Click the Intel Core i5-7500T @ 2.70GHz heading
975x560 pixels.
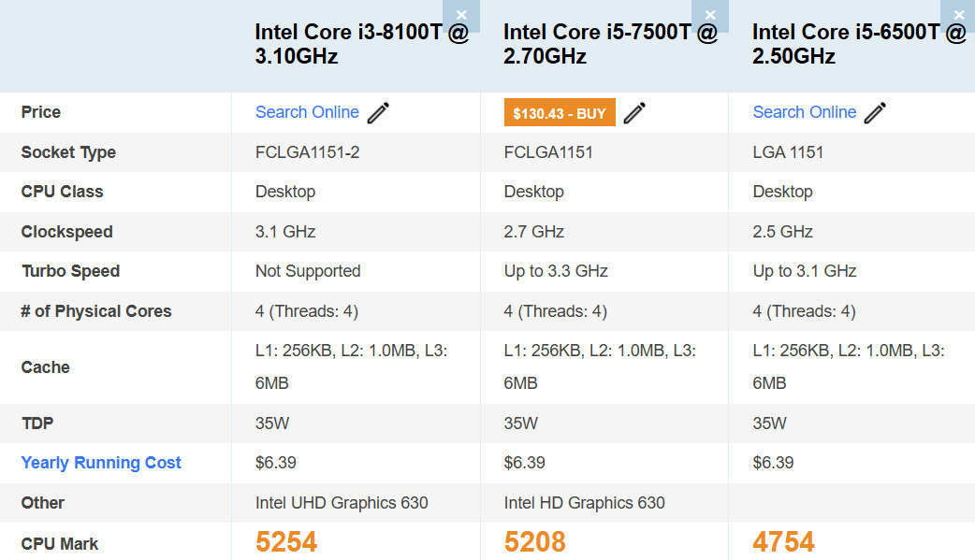[610, 44]
